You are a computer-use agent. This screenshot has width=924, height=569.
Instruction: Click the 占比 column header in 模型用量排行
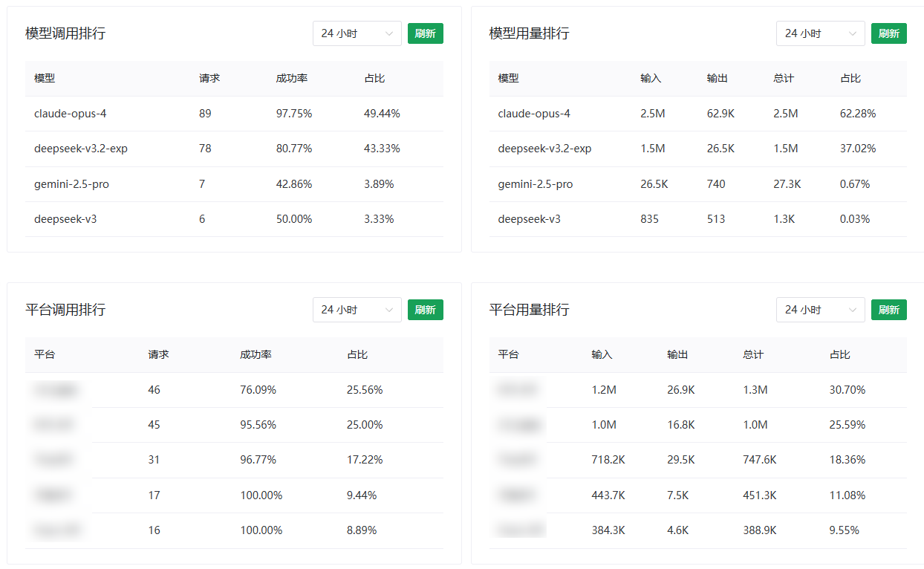(850, 78)
